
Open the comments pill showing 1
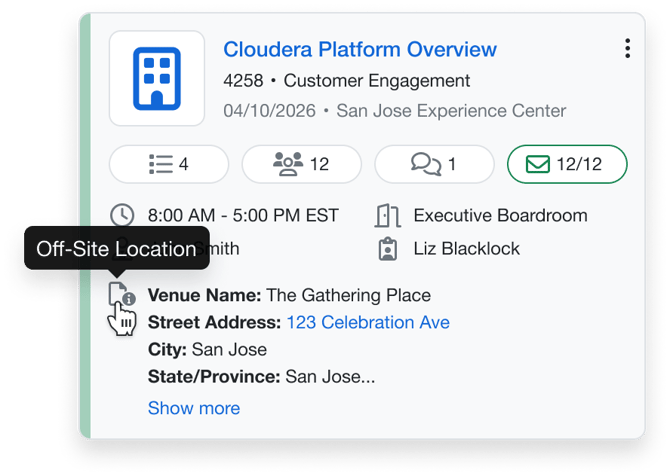434,164
